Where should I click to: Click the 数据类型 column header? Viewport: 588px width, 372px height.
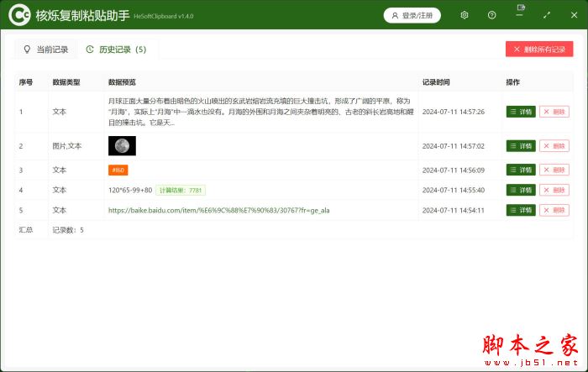click(x=66, y=82)
